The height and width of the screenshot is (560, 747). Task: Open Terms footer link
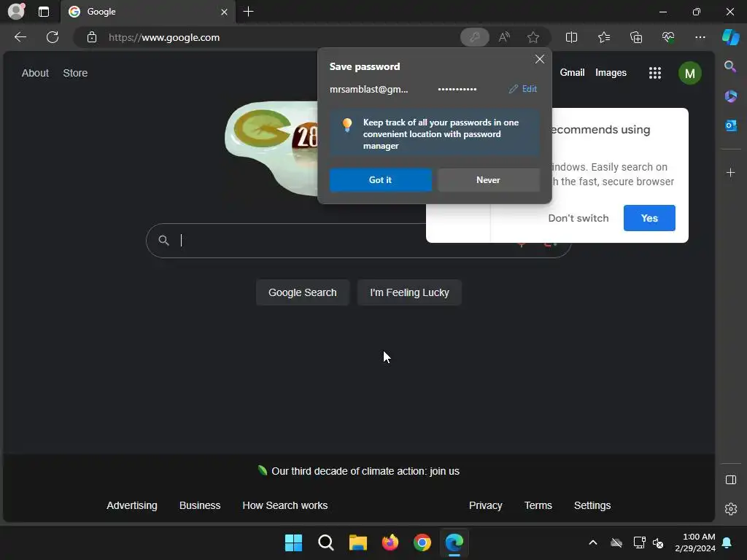point(538,505)
